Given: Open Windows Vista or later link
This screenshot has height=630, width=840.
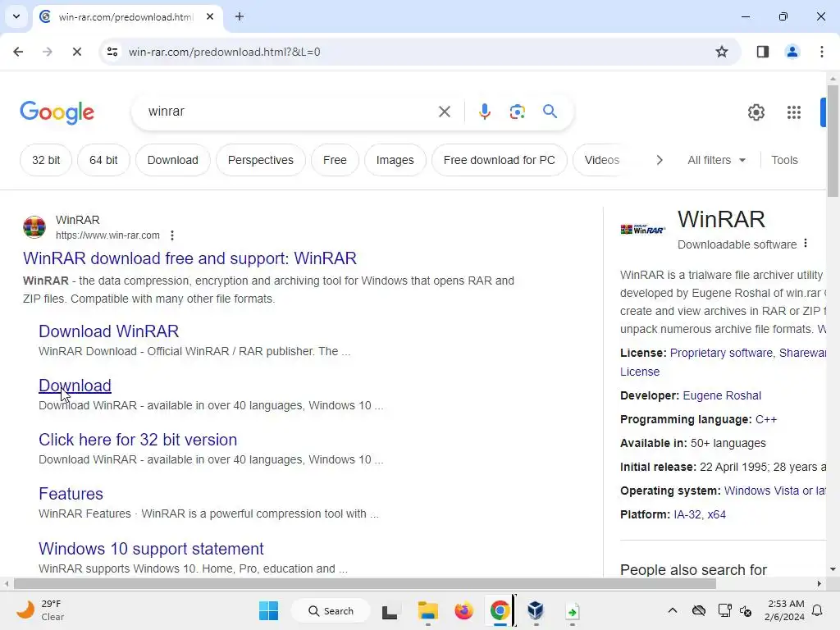Looking at the screenshot, I should pos(774,491).
